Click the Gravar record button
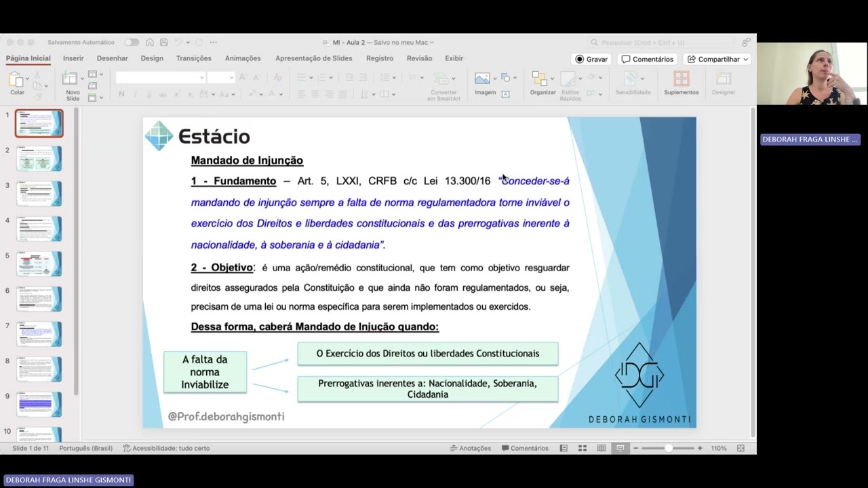This screenshot has width=868, height=488. [591, 59]
